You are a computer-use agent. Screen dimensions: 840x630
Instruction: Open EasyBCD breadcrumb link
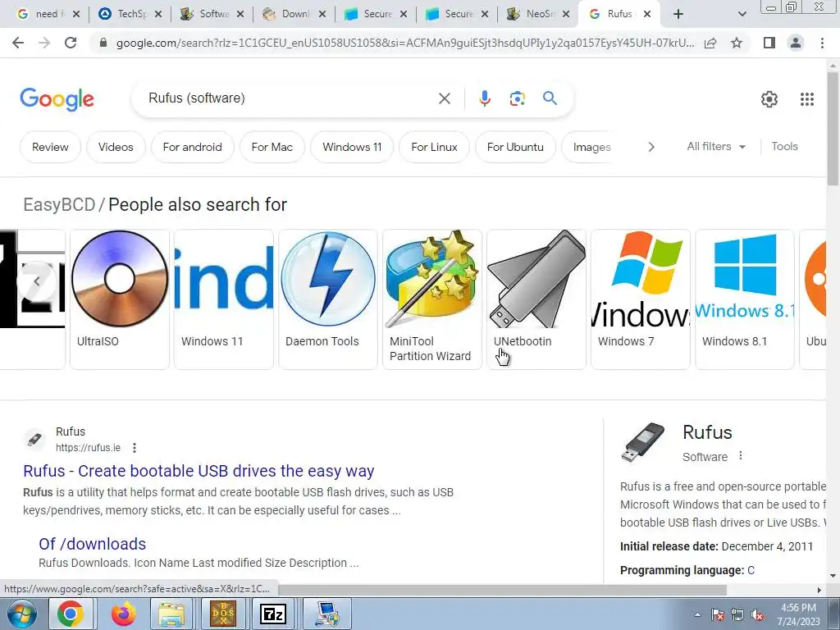(59, 204)
